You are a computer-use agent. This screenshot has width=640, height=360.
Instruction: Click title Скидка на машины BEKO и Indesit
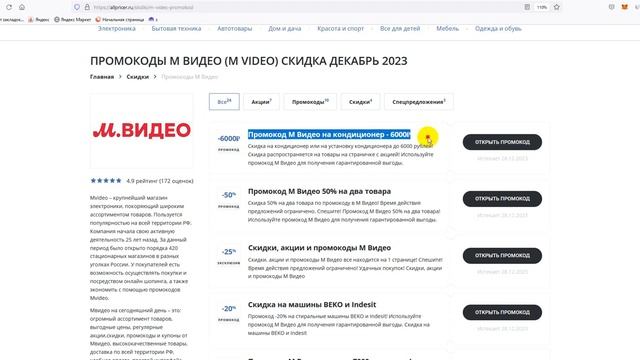pyautogui.click(x=312, y=304)
